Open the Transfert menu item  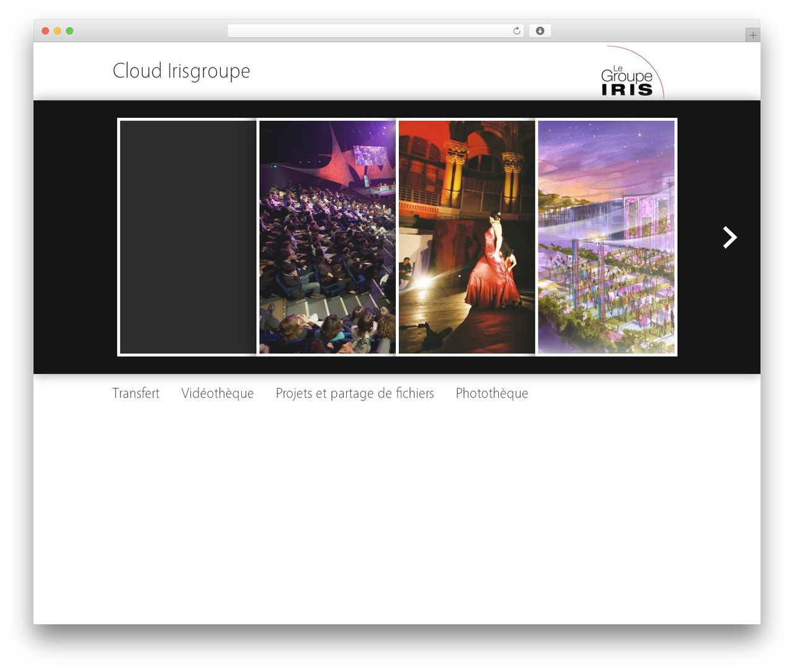tap(136, 394)
